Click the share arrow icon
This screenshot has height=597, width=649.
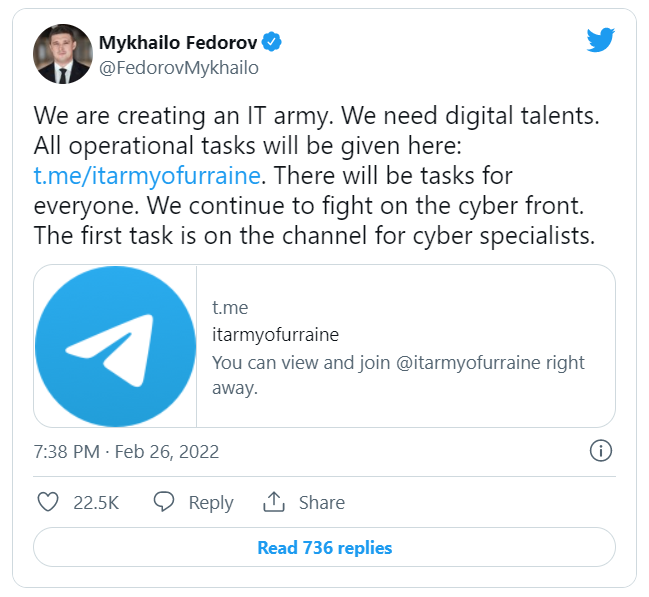point(274,502)
